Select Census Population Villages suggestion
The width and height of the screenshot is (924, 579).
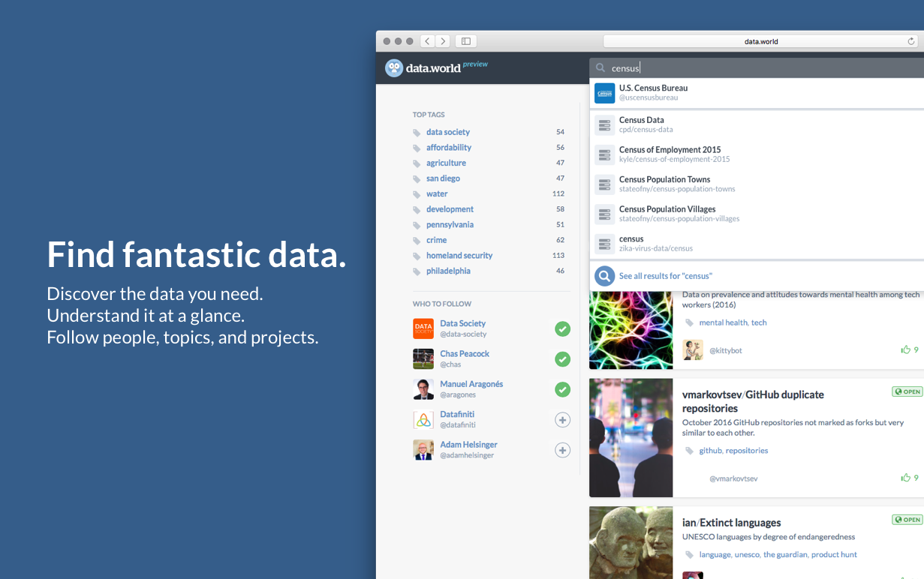757,214
